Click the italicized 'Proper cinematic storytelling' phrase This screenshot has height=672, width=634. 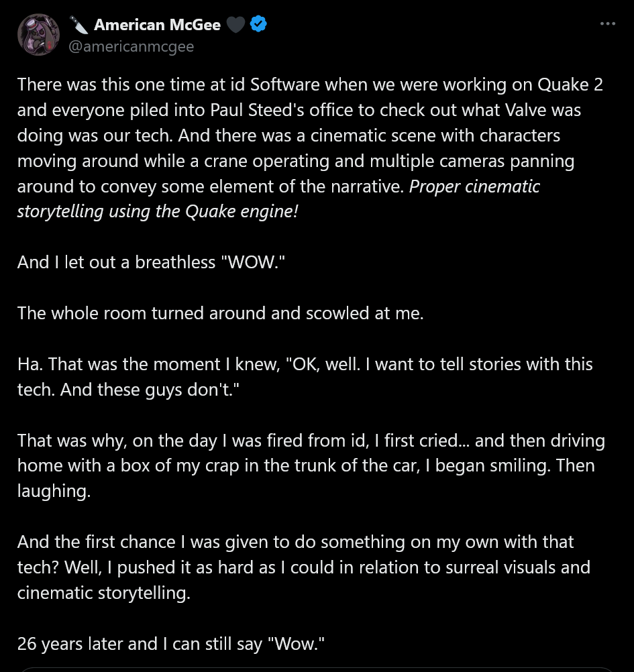(x=278, y=198)
